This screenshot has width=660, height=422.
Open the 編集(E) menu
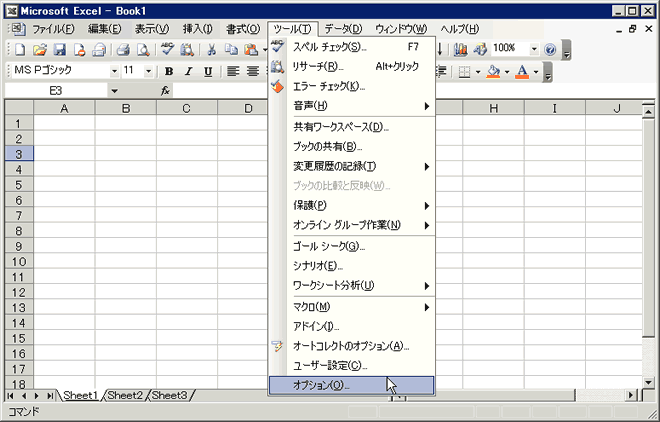(x=104, y=29)
